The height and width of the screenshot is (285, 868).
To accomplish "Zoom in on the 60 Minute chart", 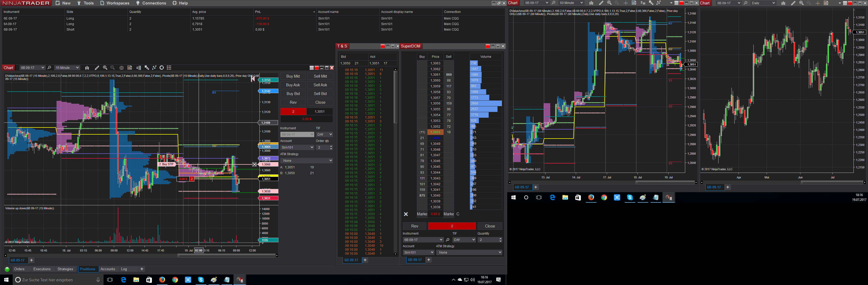I will click(x=609, y=3).
